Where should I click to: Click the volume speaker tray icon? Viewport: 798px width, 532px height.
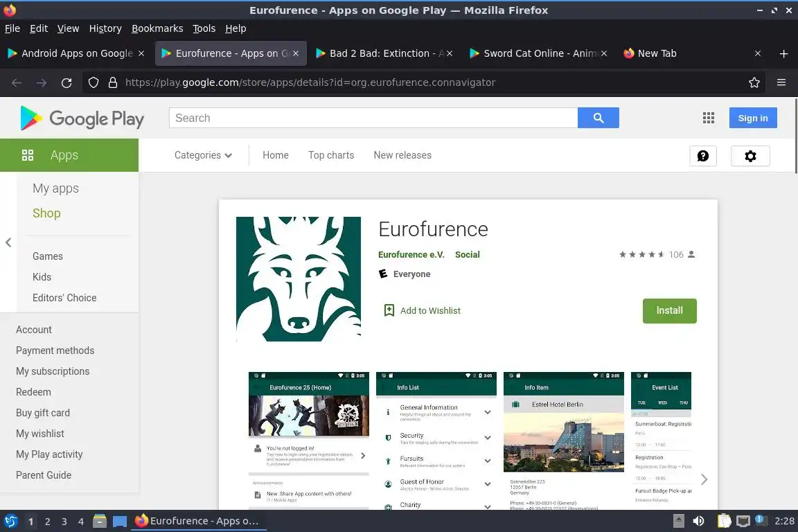point(698,521)
